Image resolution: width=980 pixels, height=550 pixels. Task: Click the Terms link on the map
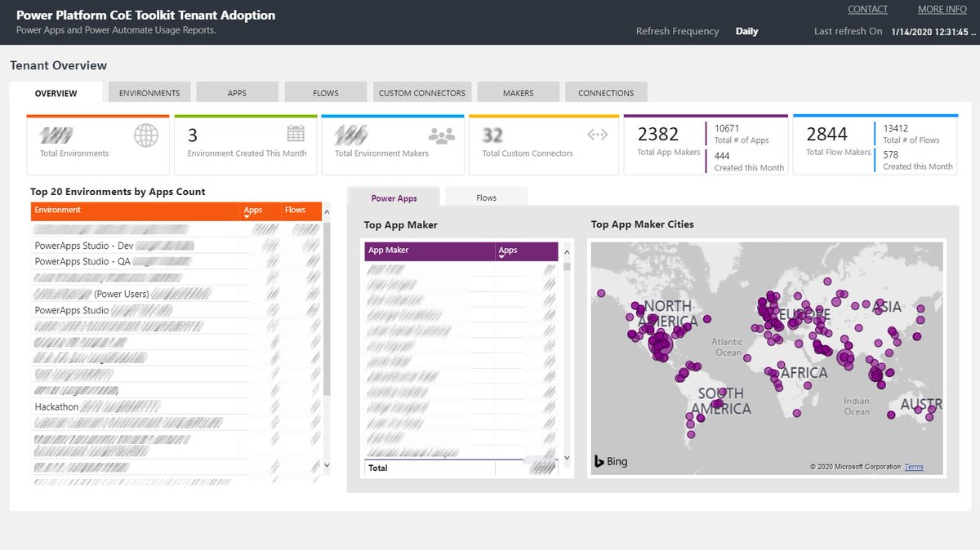coord(914,467)
